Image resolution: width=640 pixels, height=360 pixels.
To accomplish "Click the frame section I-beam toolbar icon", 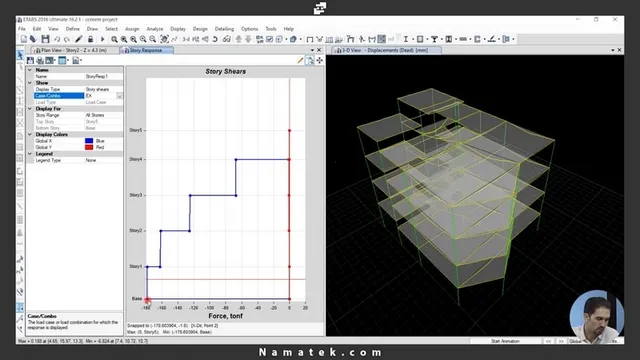I will click(406, 39).
